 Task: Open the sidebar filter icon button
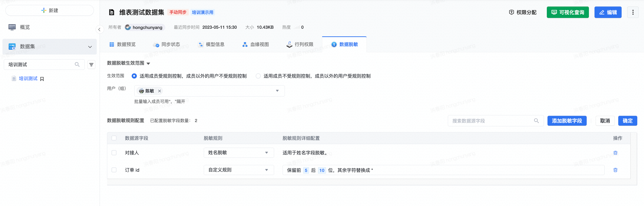point(92,64)
